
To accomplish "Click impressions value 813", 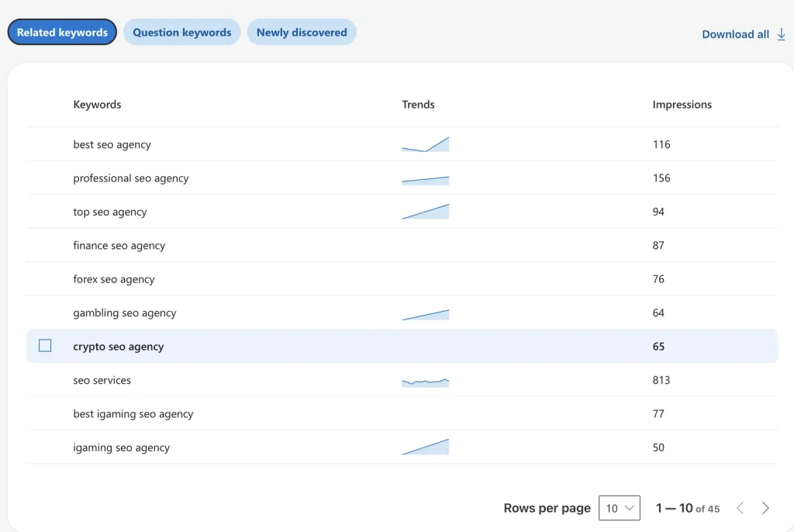I will pos(661,380).
